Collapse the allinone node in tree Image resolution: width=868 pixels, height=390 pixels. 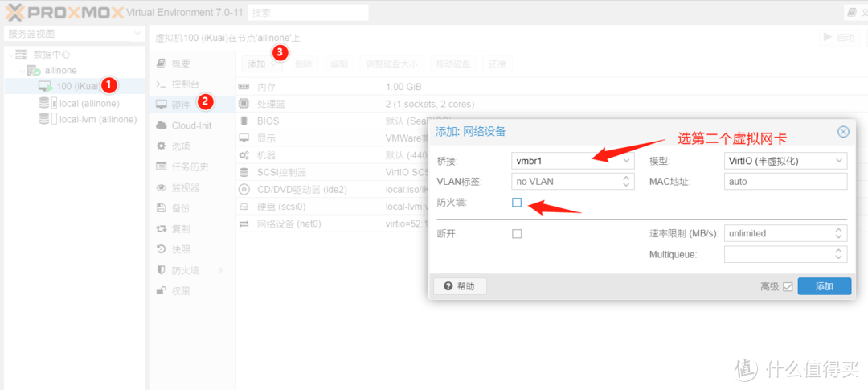(23, 71)
